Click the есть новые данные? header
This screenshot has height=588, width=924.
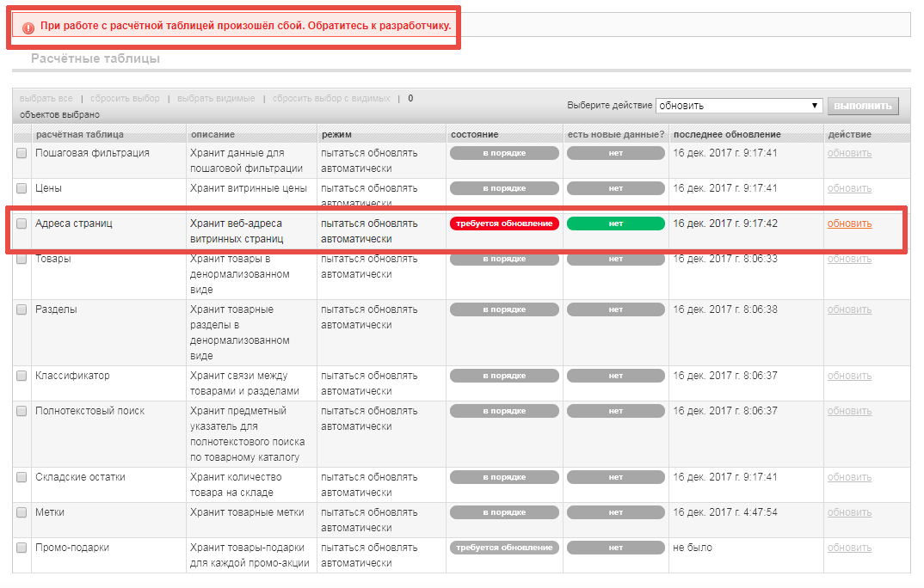[616, 134]
